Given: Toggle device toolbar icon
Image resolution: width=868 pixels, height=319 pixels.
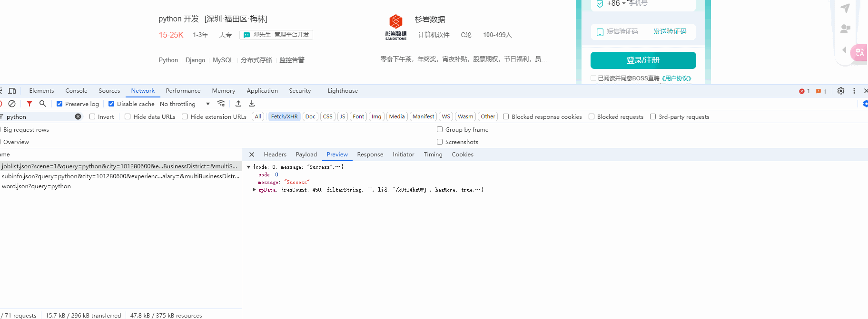Looking at the screenshot, I should pos(12,91).
